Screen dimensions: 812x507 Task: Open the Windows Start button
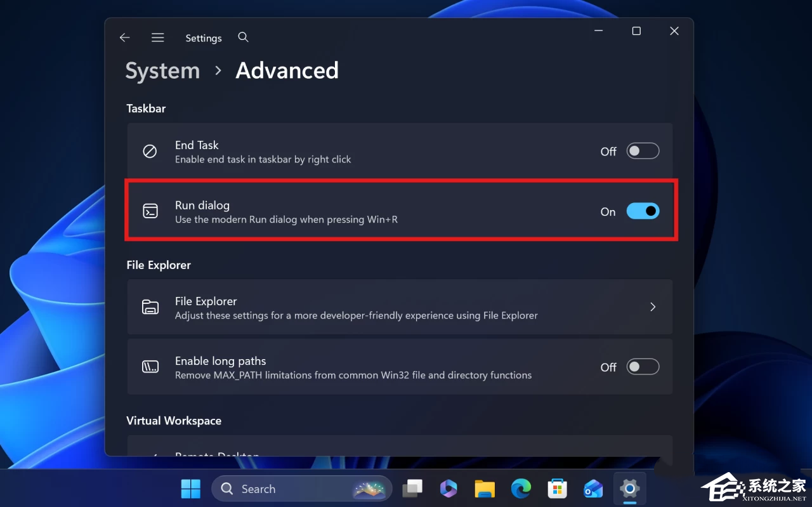click(191, 489)
